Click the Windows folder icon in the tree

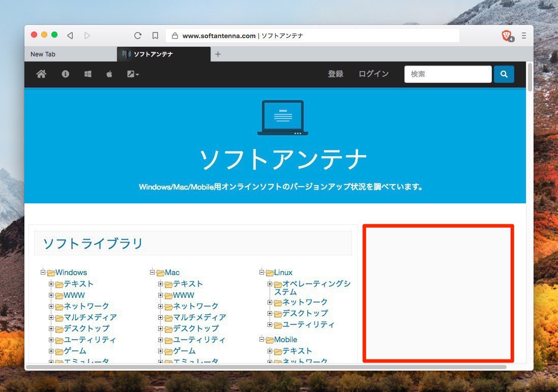pyautogui.click(x=51, y=273)
